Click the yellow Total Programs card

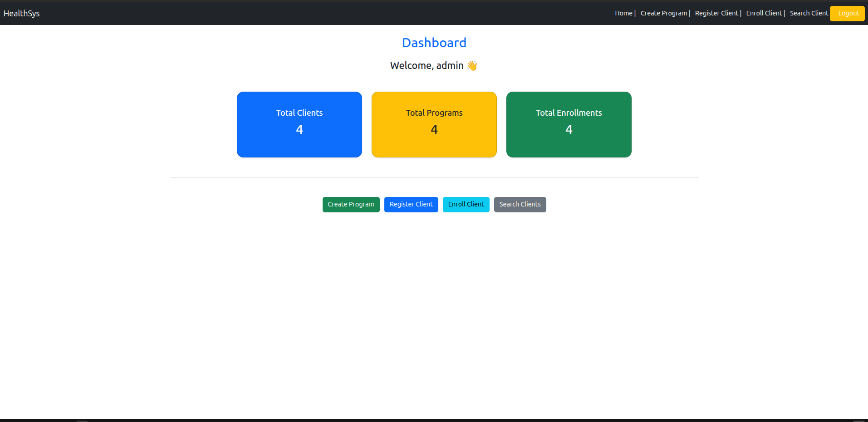[x=434, y=124]
